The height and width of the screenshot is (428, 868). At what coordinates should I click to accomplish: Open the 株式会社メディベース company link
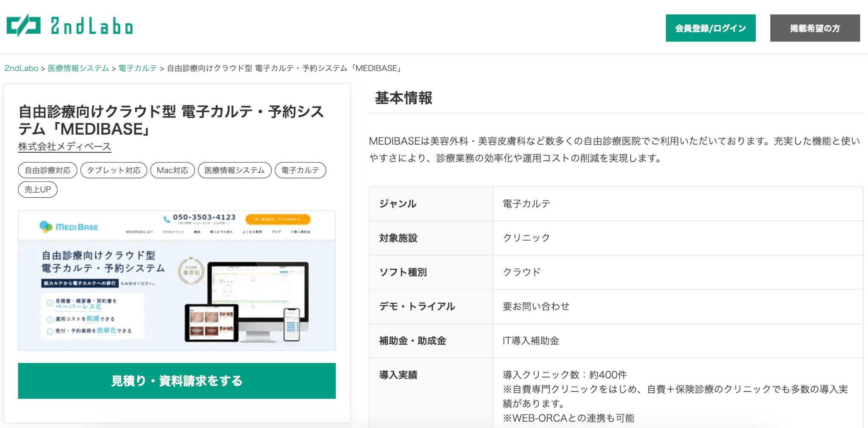click(64, 147)
